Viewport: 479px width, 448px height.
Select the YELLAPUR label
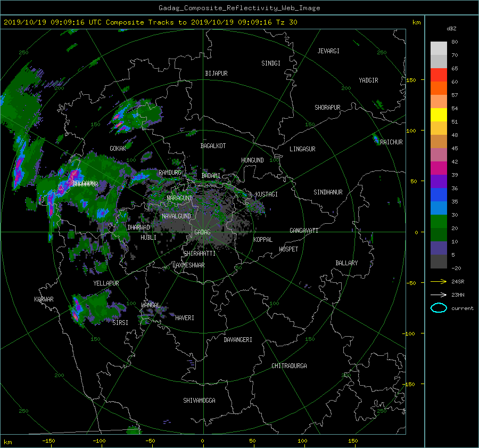(x=106, y=283)
